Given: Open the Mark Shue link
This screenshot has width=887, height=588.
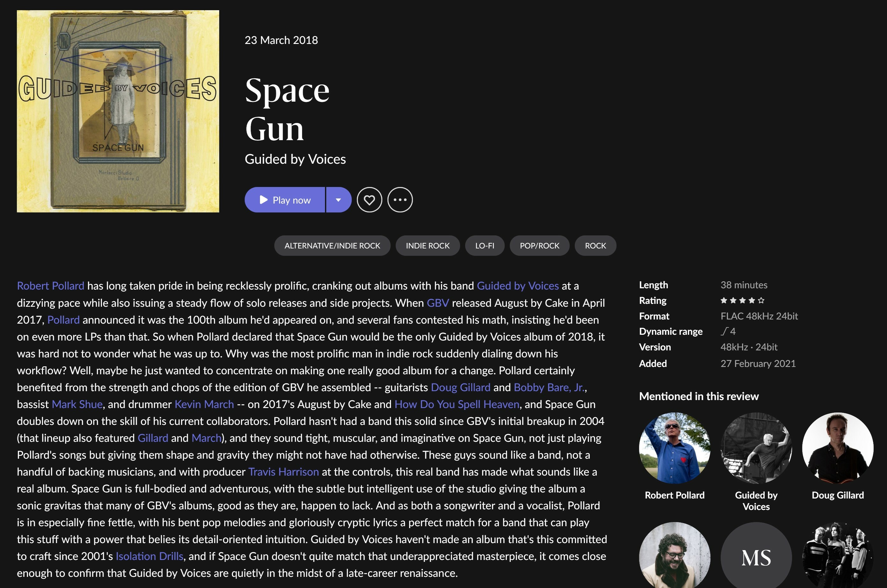Looking at the screenshot, I should pos(77,404).
